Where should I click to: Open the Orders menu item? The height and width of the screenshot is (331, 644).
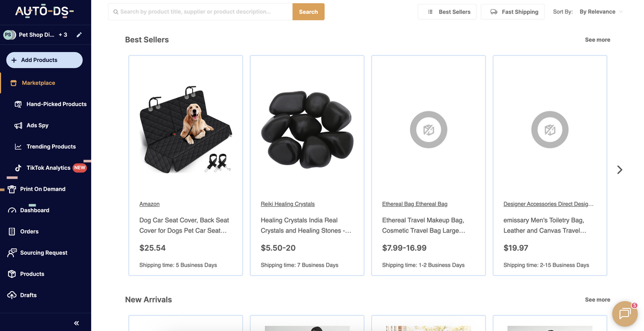(x=29, y=232)
